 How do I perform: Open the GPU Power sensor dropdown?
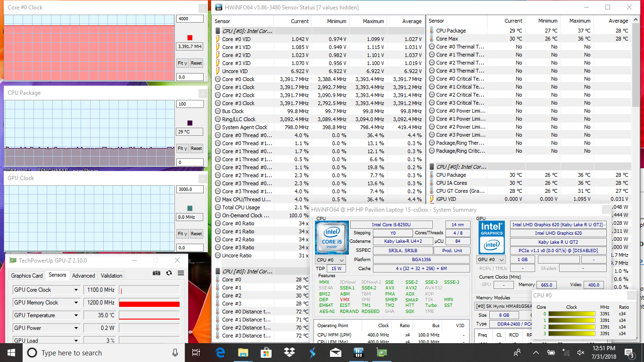point(76,328)
